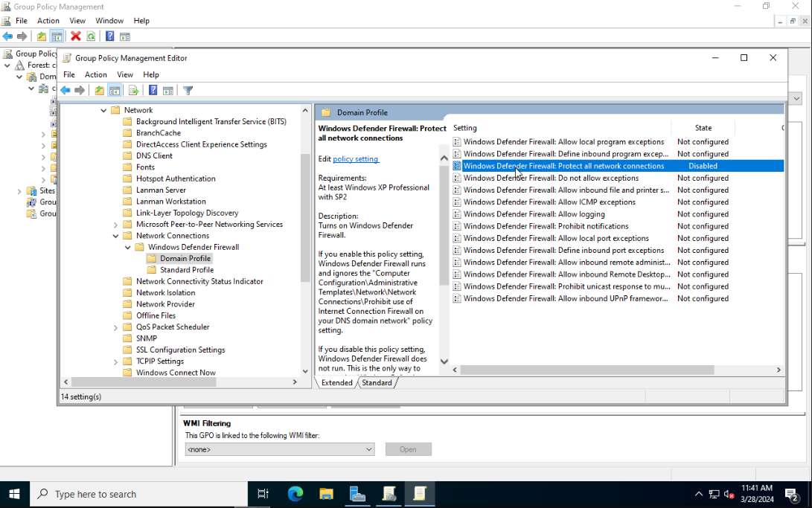Expand the QoS Packet Scheduler node
The width and height of the screenshot is (812, 508).
(115, 327)
